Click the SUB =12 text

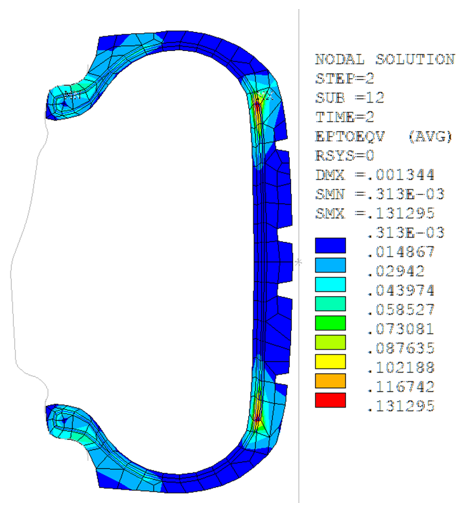(350, 98)
